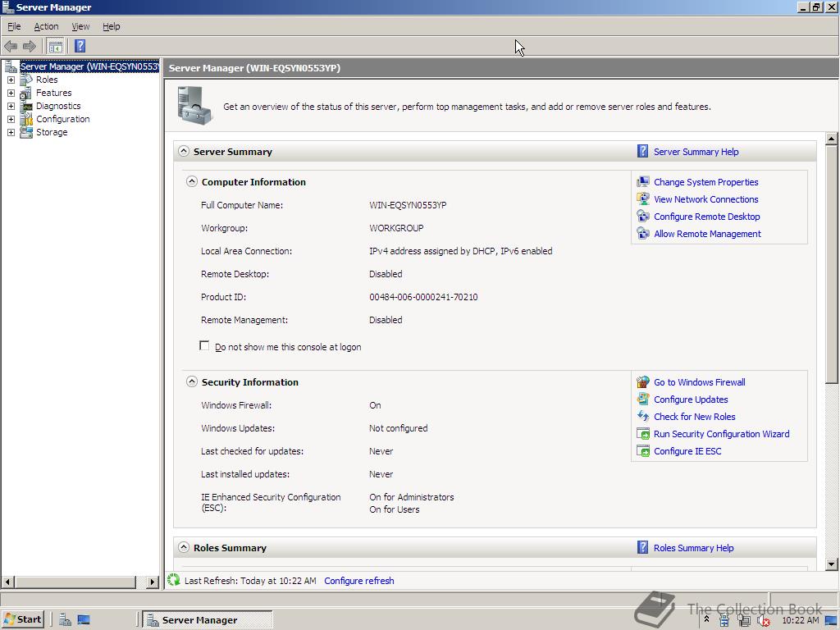The width and height of the screenshot is (840, 630).
Task: Open the Run Security Configuration Wizard link
Action: coord(722,434)
